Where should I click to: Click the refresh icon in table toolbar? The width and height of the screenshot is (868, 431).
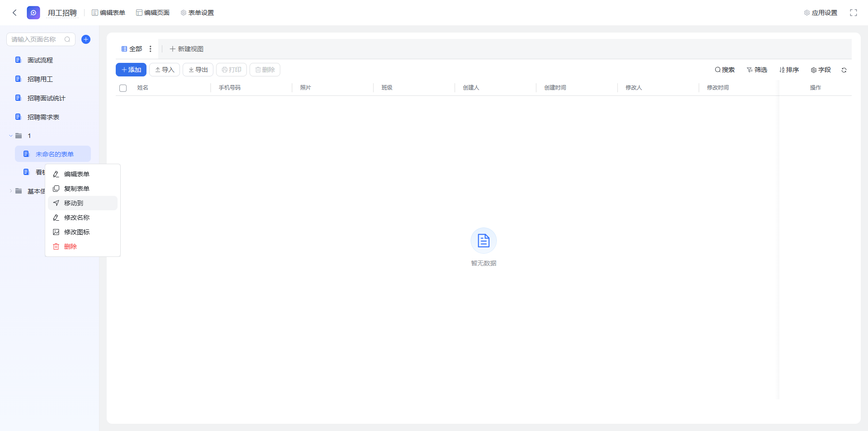844,70
